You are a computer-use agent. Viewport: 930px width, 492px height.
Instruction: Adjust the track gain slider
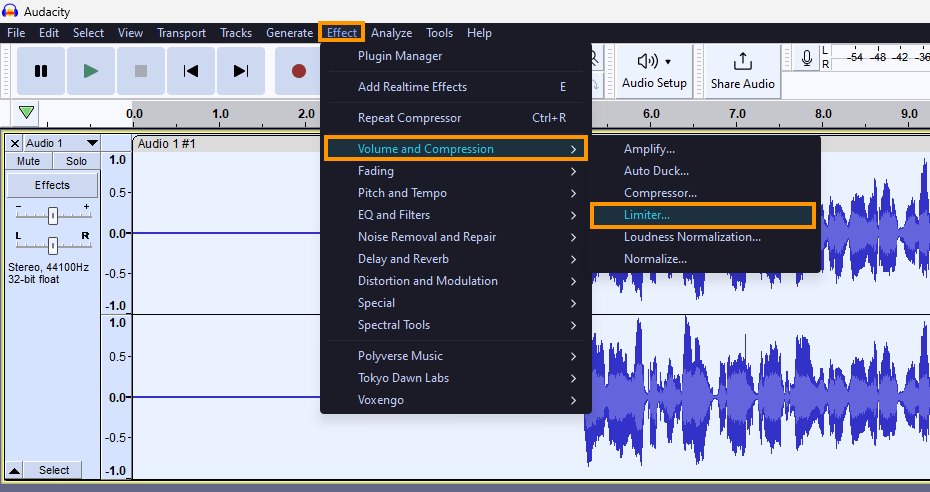[x=53, y=215]
